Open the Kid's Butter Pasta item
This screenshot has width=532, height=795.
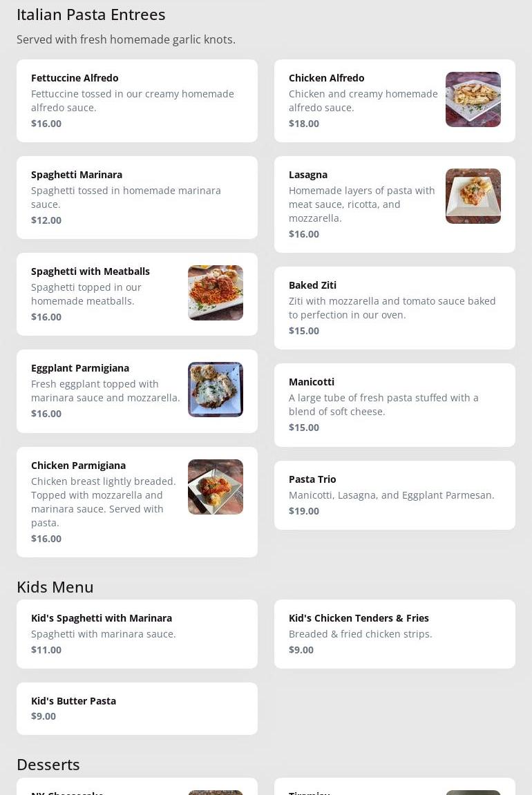[137, 709]
